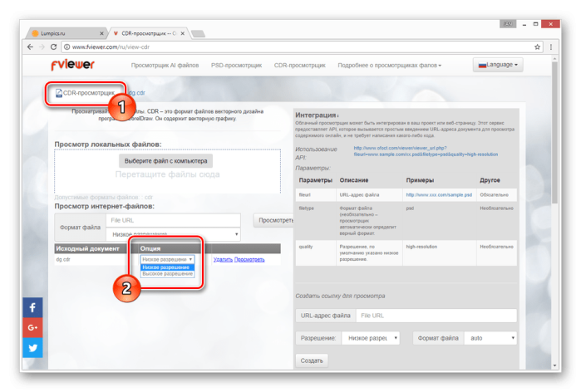This screenshot has width=581, height=392.
Task: Open PSD-просмотрщик menu item
Action: [x=236, y=65]
